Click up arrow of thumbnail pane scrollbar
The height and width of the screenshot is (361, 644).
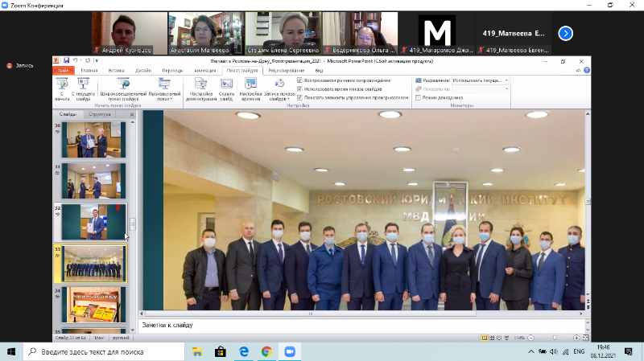[x=132, y=122]
